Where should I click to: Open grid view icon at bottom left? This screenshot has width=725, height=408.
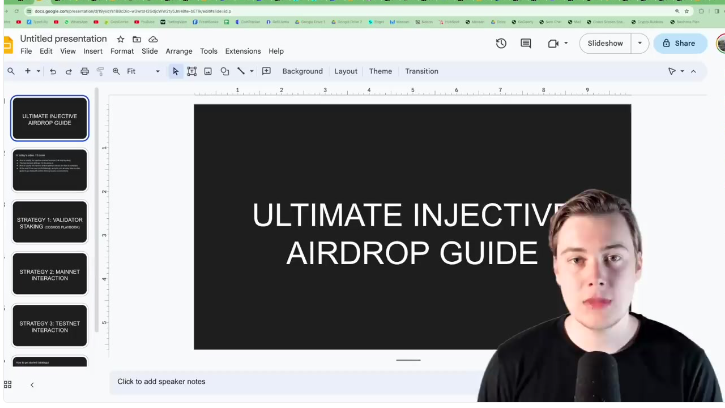point(7,385)
